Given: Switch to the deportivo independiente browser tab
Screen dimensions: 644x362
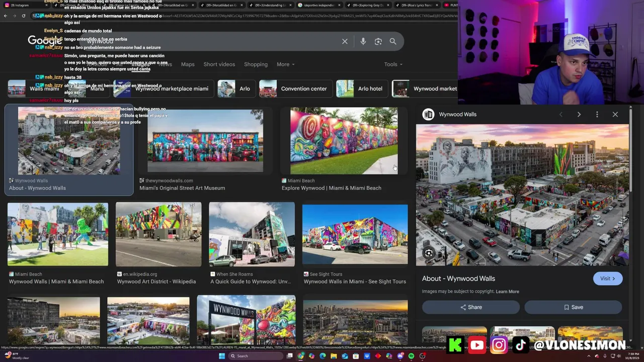Looking at the screenshot, I should coord(319,5).
